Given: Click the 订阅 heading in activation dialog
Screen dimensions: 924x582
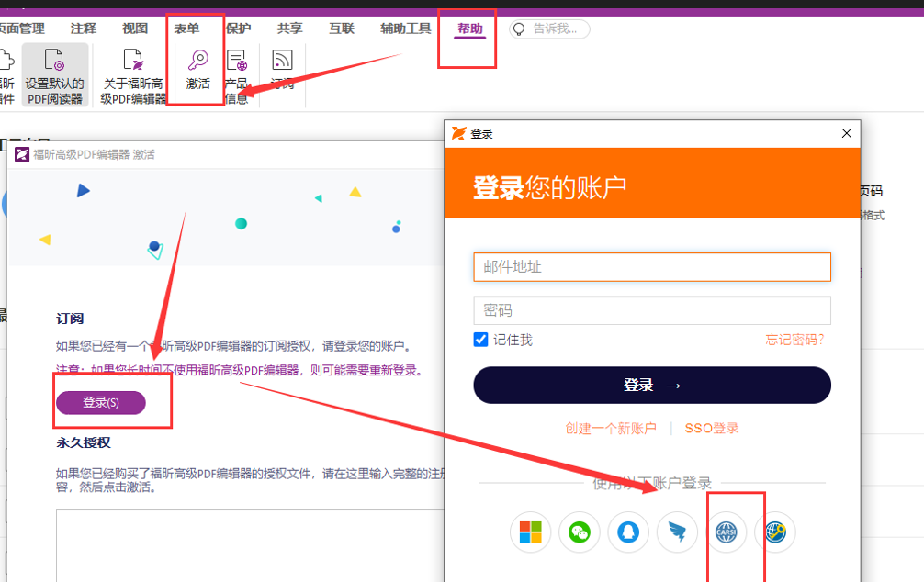Looking at the screenshot, I should [70, 319].
